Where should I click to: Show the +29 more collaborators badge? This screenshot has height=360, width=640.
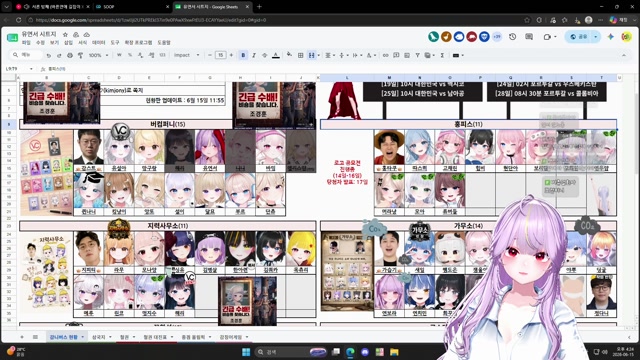point(497,37)
